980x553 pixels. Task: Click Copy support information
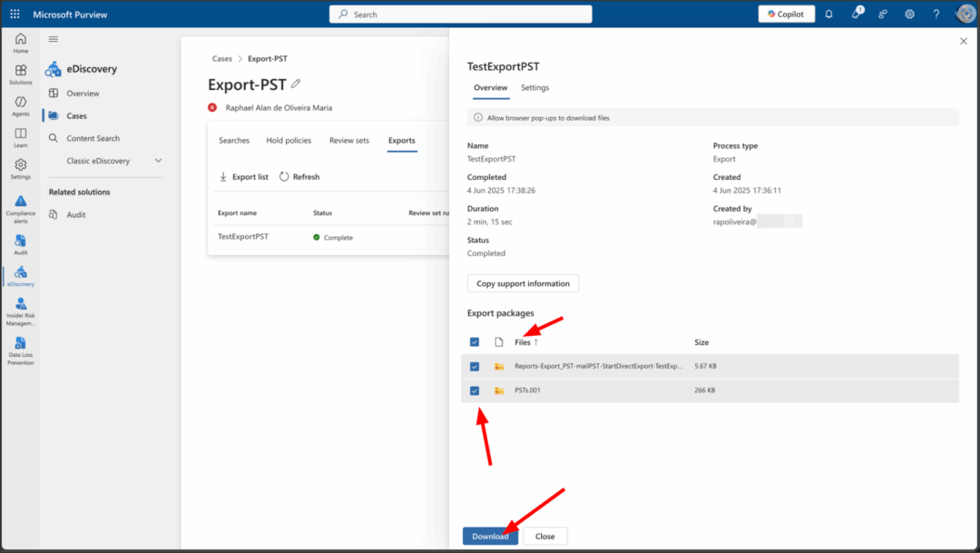(524, 283)
